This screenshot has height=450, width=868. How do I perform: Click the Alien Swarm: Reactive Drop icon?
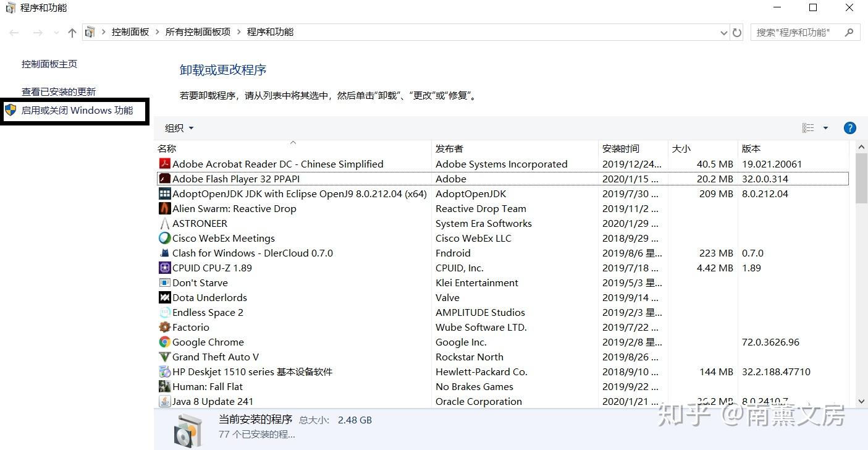(164, 208)
